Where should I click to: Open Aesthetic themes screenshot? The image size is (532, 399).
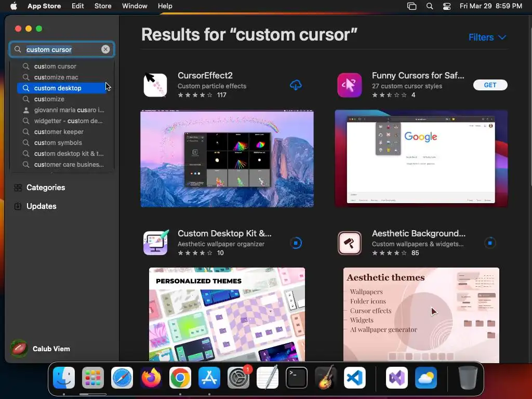tap(421, 314)
